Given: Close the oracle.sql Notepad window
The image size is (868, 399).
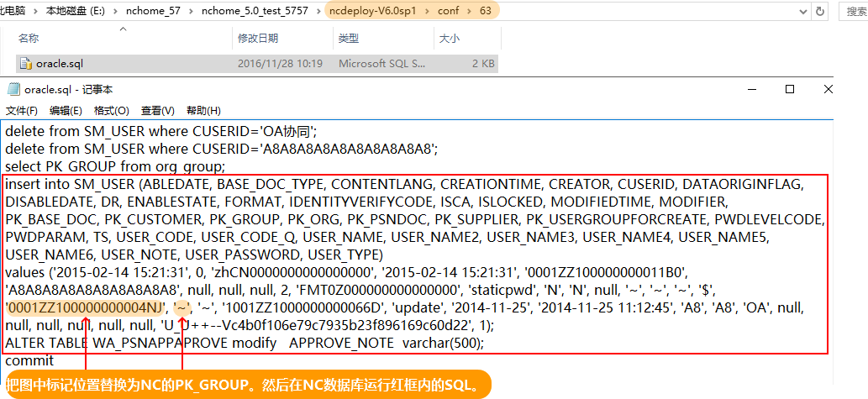Looking at the screenshot, I should tap(829, 89).
